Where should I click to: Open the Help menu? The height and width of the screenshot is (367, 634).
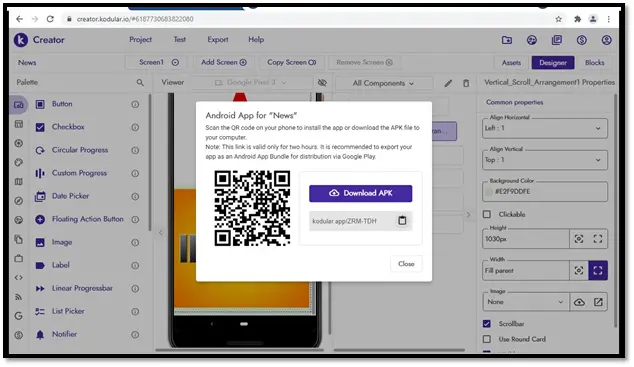pos(256,40)
